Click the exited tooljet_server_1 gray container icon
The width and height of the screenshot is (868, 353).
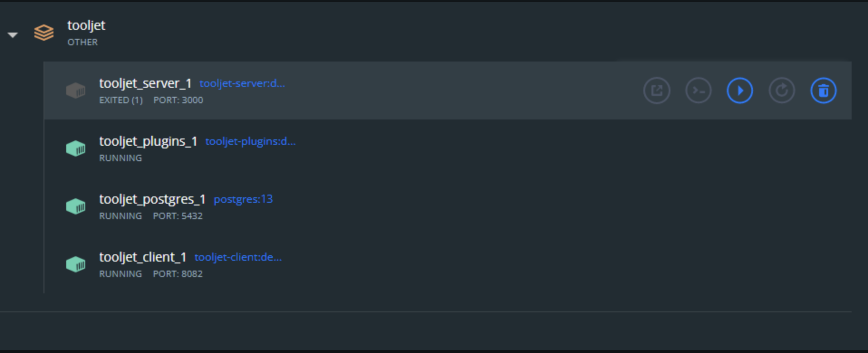point(76,90)
